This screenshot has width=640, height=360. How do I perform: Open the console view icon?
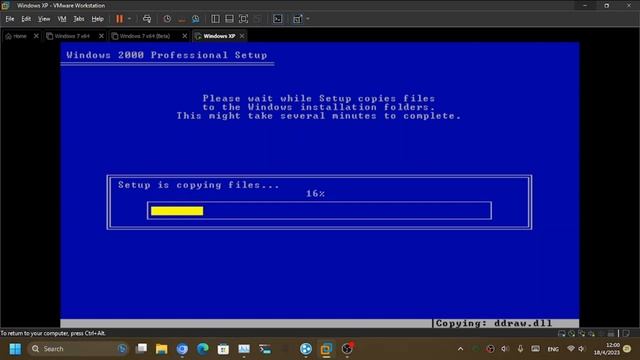278,19
